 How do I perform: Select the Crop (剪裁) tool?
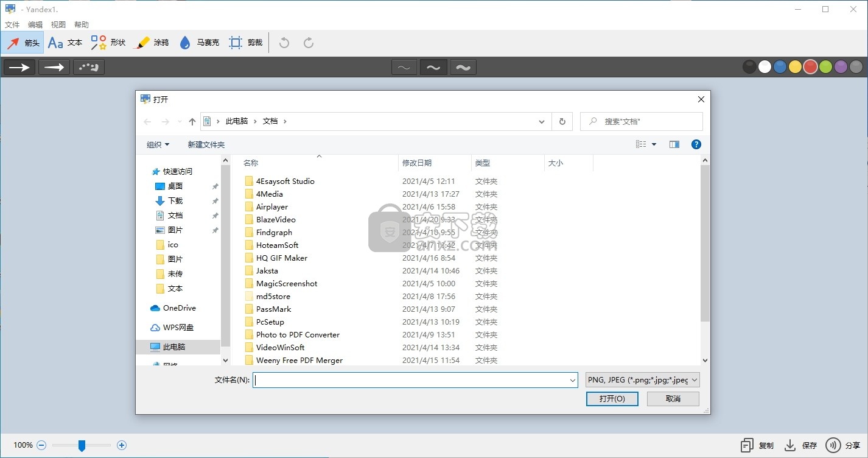pyautogui.click(x=245, y=43)
